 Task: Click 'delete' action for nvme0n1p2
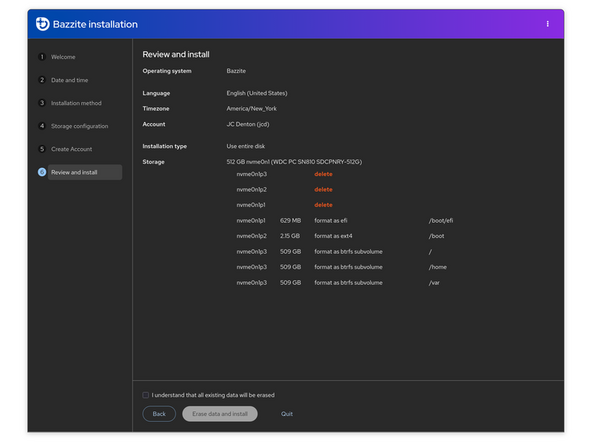[x=323, y=190]
